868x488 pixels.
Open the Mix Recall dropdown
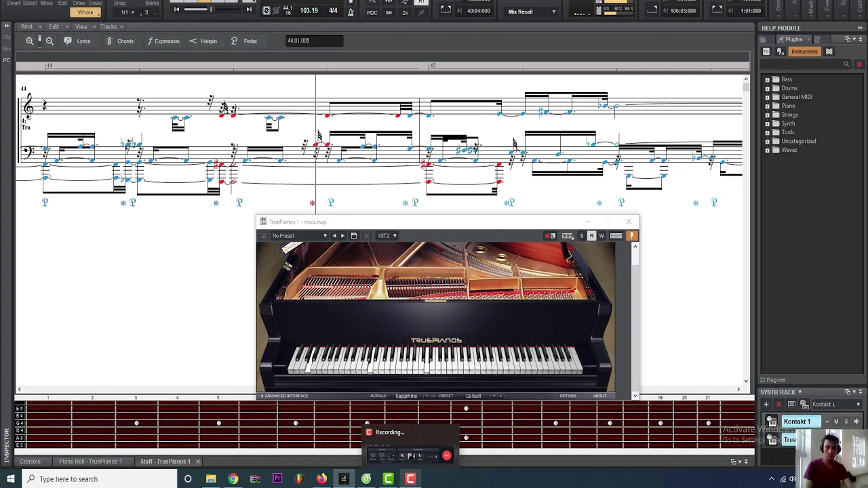(x=532, y=12)
